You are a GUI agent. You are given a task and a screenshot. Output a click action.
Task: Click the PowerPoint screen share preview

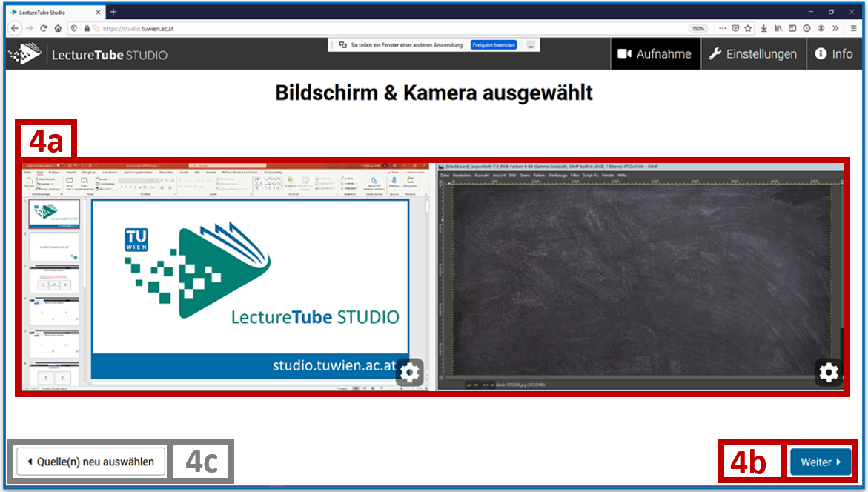[x=225, y=276]
